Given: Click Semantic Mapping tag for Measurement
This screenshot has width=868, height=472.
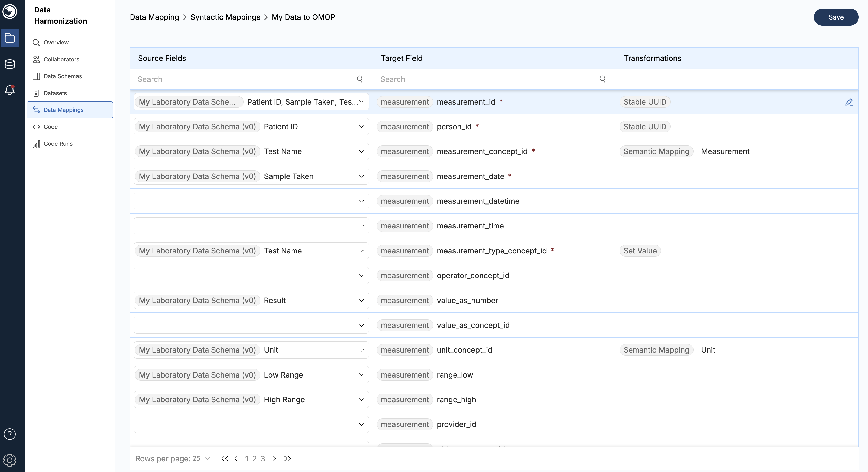Looking at the screenshot, I should pos(656,151).
